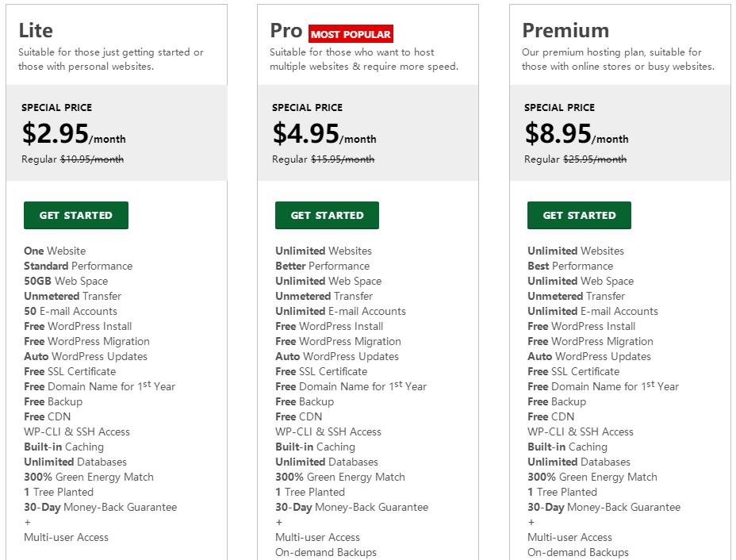This screenshot has width=736, height=560.
Task: Click the Most Popular badge on Pro
Action: 351,34
